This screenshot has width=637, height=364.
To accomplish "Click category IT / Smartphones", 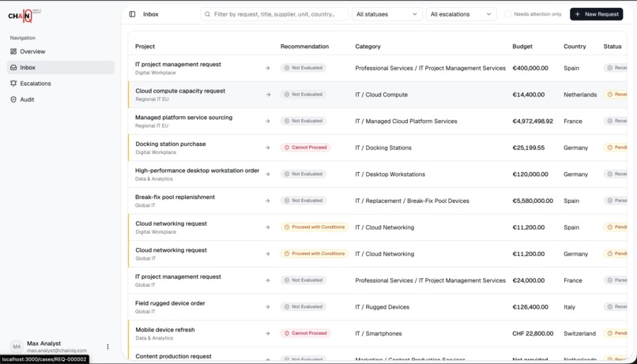I will [379, 333].
